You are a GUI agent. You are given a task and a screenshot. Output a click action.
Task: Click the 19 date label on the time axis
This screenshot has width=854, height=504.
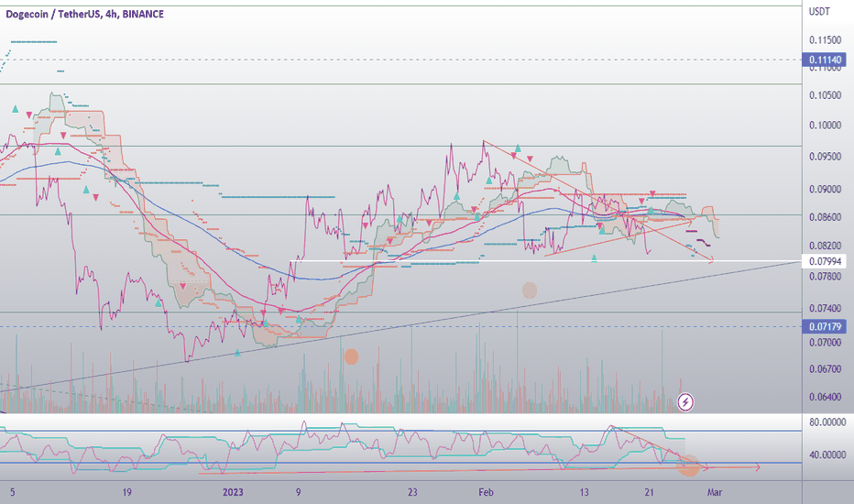pos(126,493)
